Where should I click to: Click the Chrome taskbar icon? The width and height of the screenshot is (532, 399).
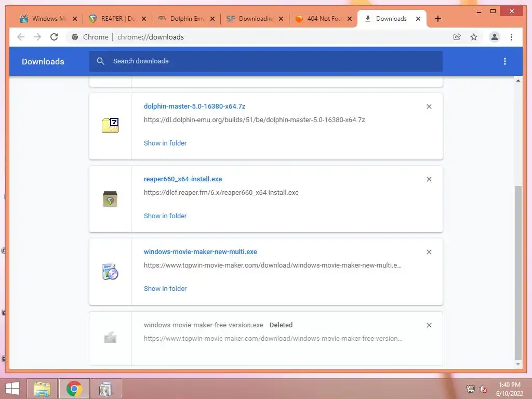tap(74, 389)
